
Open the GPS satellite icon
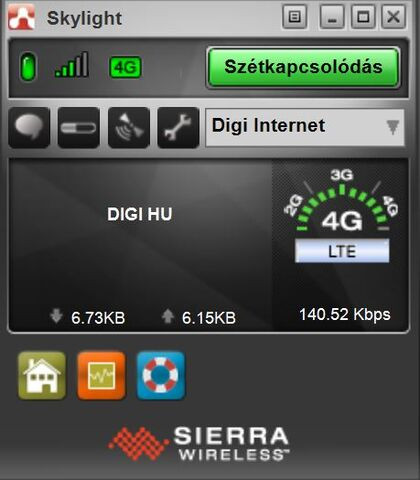tap(129, 127)
